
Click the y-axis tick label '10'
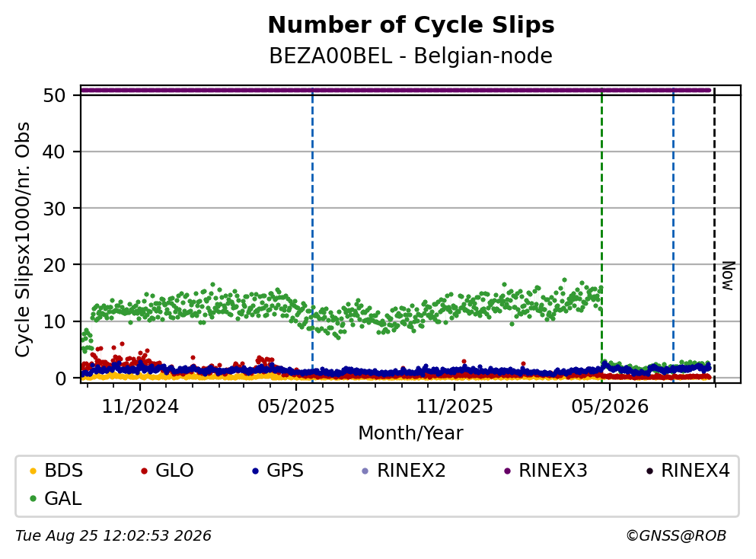54,321
